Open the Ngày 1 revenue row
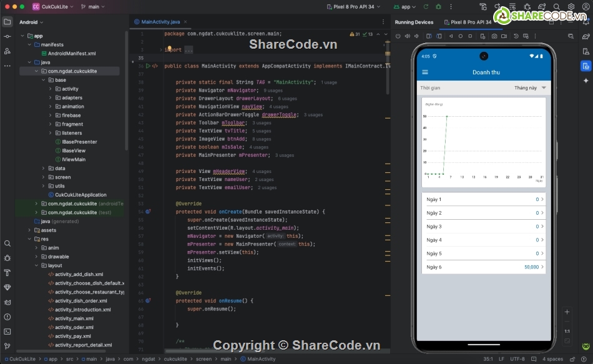Screen dimensions: 593x364 (484, 199)
